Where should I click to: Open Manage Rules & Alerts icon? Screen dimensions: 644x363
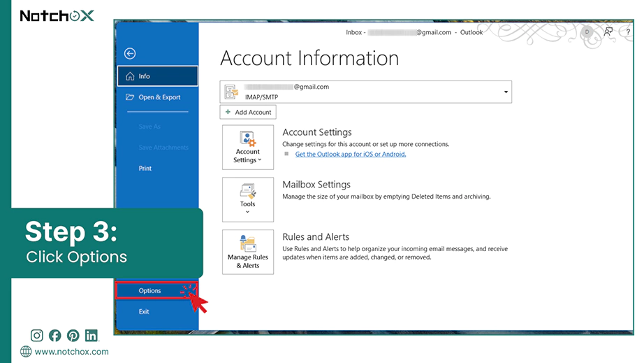tap(248, 252)
